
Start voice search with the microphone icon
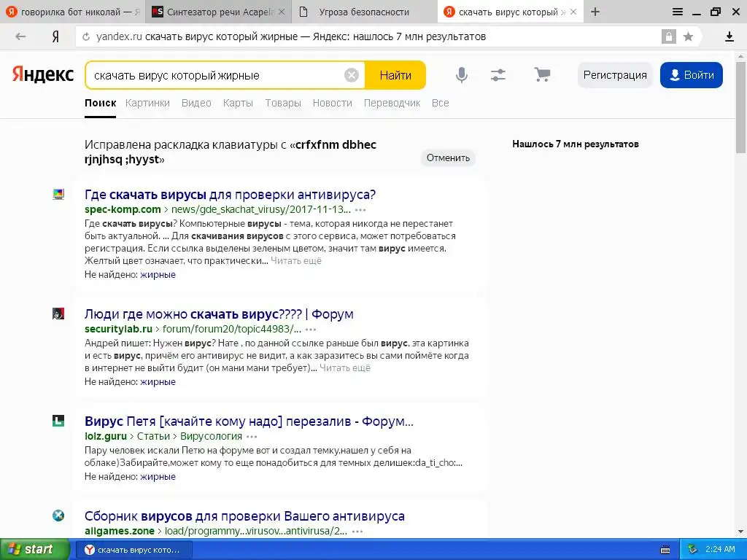click(x=461, y=75)
